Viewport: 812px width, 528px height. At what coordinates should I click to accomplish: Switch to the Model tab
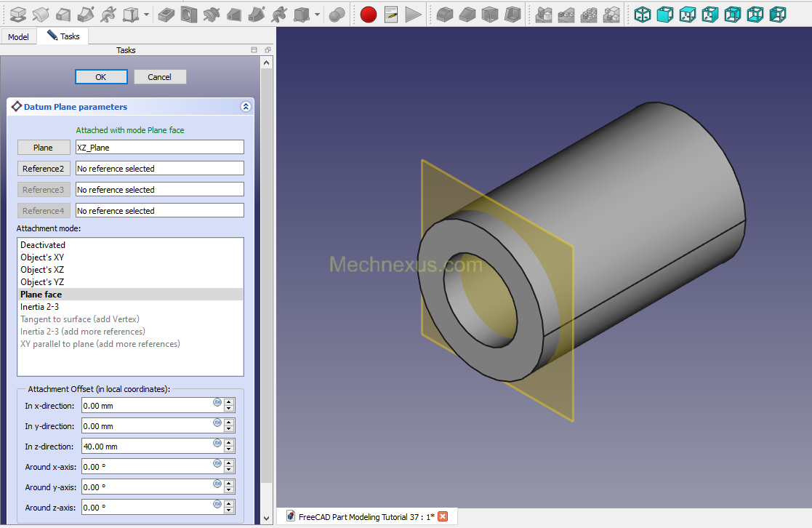click(x=18, y=36)
